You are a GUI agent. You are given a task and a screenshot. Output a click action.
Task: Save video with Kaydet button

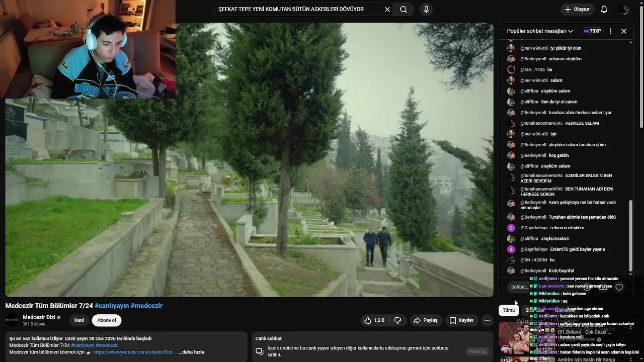(461, 320)
